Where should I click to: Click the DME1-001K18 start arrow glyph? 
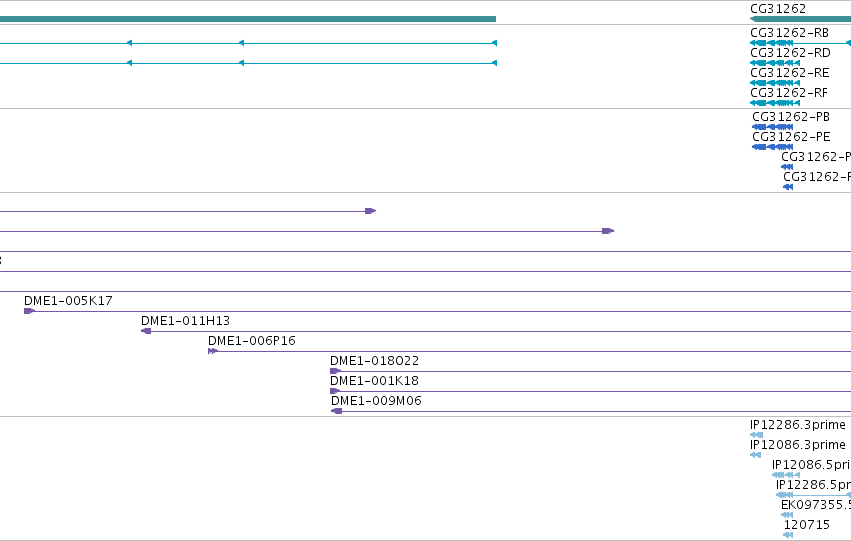pos(335,391)
